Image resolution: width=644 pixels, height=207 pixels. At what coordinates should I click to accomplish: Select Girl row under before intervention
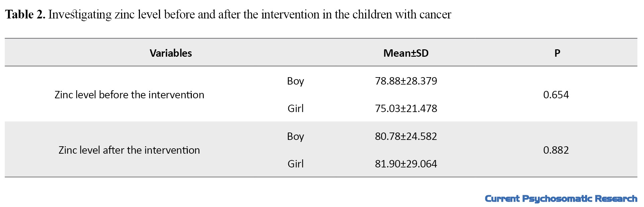[x=296, y=108]
